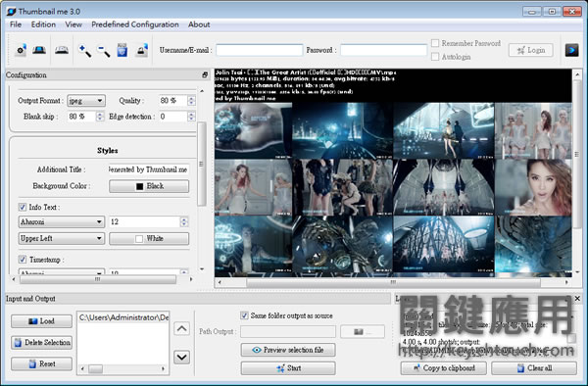This screenshot has height=386, width=588.
Task: Move selected file down with the down arrow
Action: 182,357
